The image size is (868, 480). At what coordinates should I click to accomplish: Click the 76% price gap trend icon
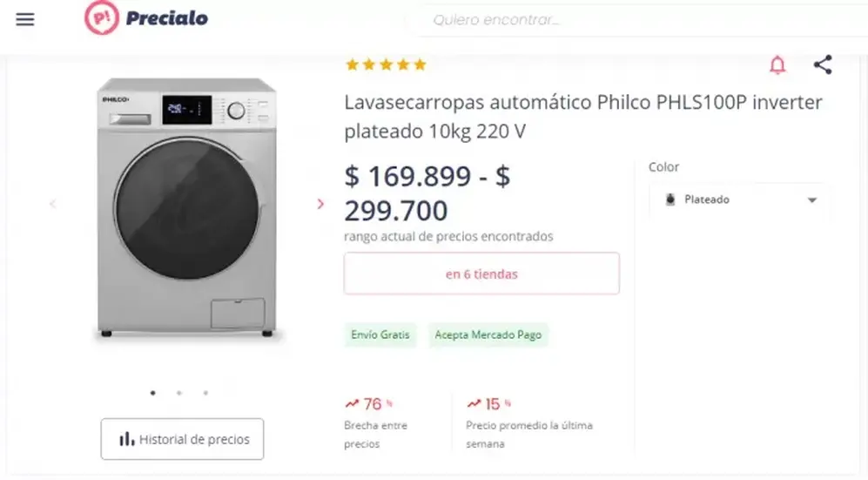[x=352, y=404]
